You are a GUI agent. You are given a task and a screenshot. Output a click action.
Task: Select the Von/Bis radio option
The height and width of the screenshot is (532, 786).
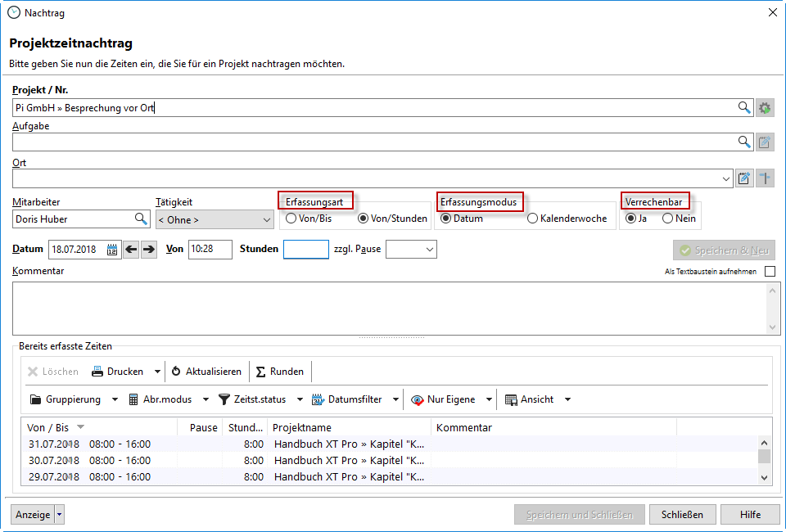291,219
